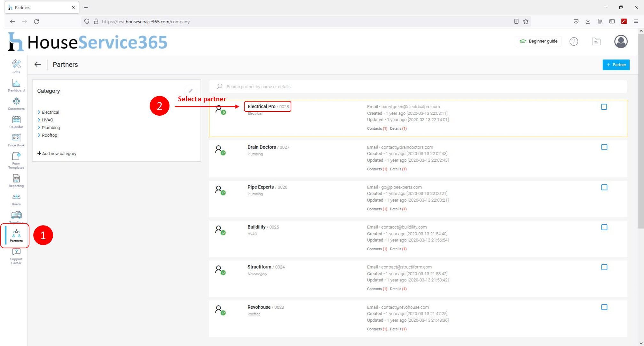This screenshot has height=346, width=644.
Task: Open a new browser tab
Action: [86, 7]
